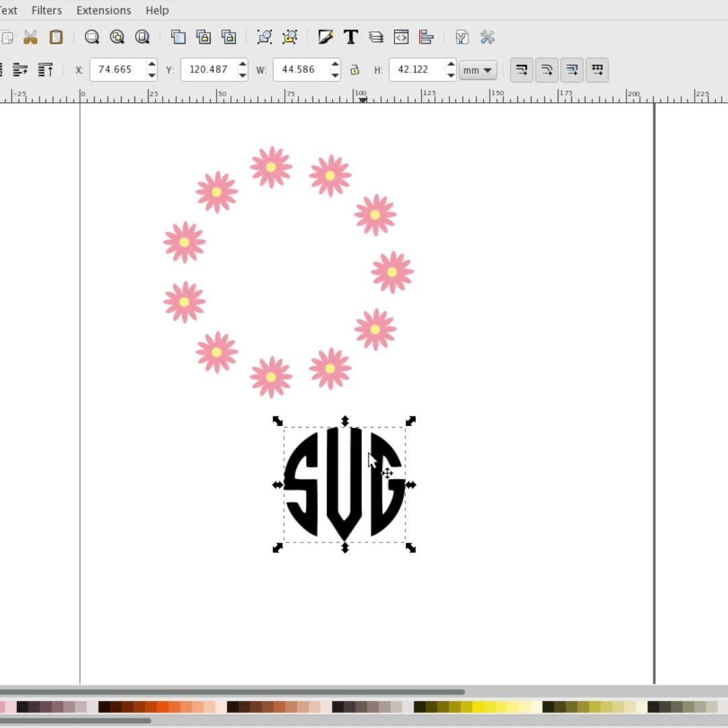The height and width of the screenshot is (728, 728).
Task: Decrease the H height stepper value
Action: coord(451,75)
